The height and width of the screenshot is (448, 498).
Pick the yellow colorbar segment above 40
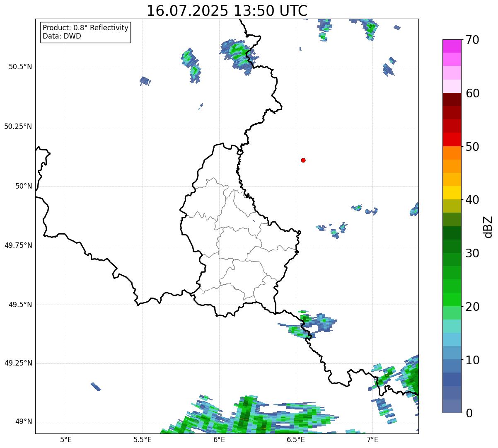[452, 193]
